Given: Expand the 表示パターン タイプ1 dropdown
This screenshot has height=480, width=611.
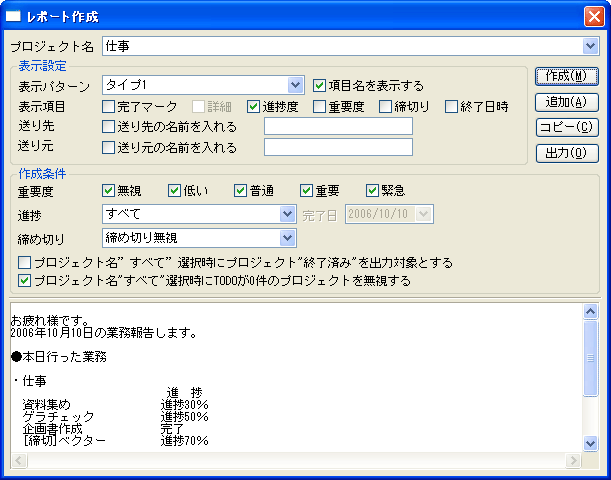Looking at the screenshot, I should 295,85.
